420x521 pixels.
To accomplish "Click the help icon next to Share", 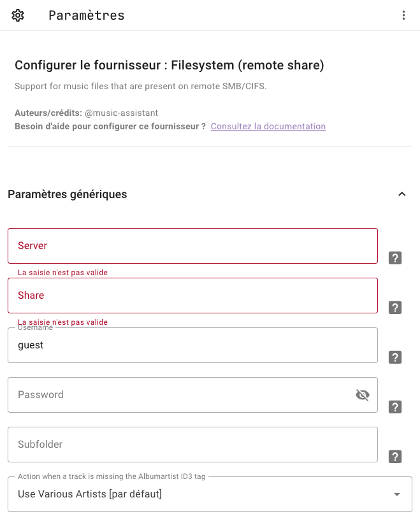I will 395,308.
